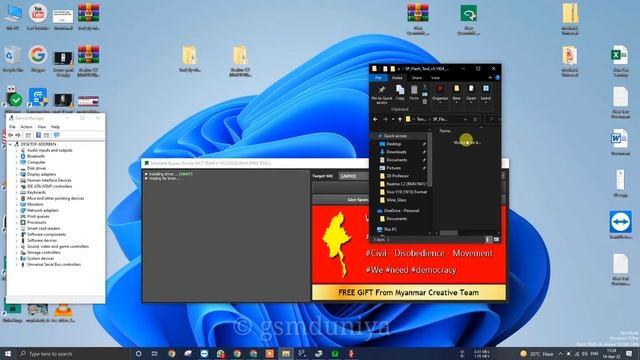This screenshot has height=360, width=640.
Task: Open the Recycle Bin desktop icon
Action: point(12,58)
